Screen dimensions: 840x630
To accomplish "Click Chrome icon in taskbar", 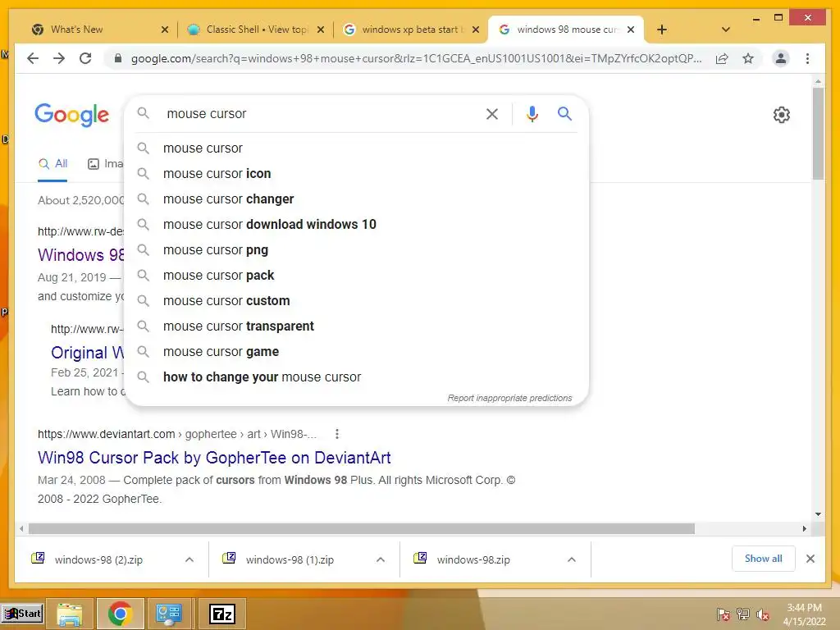I will coord(120,614).
